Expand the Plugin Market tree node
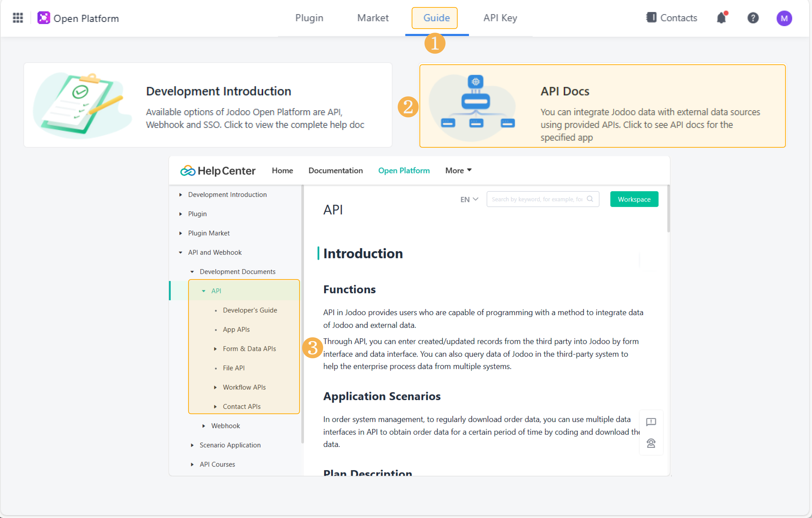This screenshot has width=812, height=518. [x=180, y=233]
